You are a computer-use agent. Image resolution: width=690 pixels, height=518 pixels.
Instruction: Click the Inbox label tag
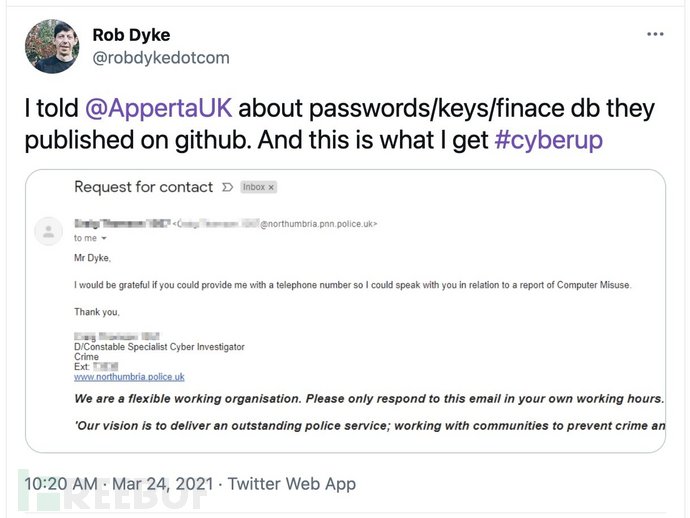(x=253, y=187)
